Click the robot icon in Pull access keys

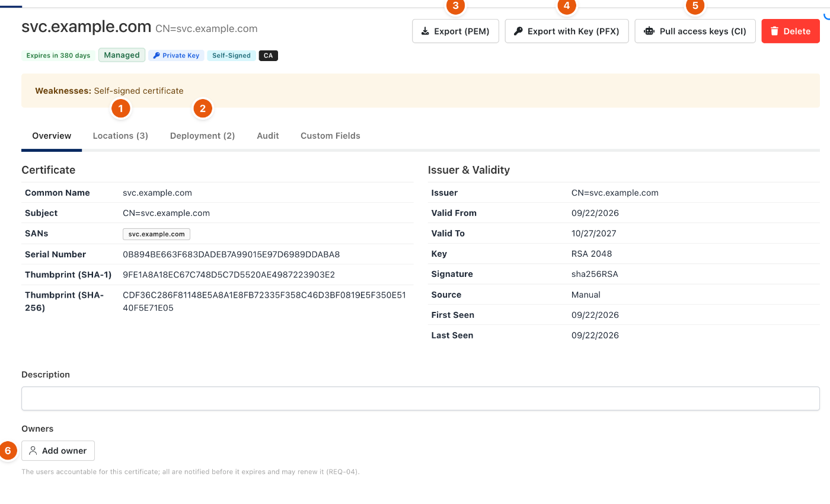click(x=649, y=31)
